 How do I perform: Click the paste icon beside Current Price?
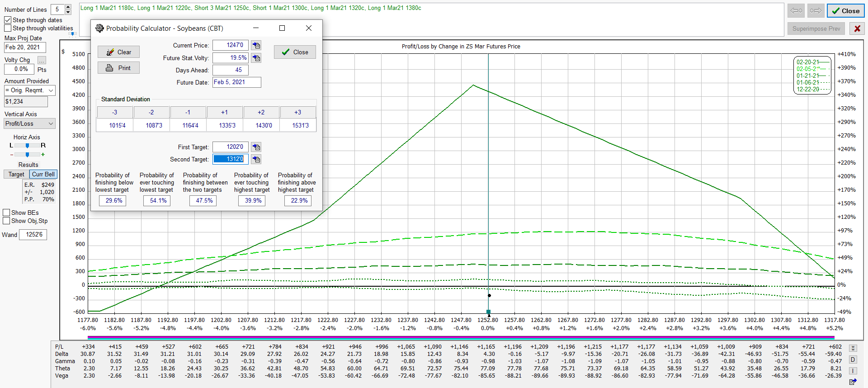(x=256, y=45)
